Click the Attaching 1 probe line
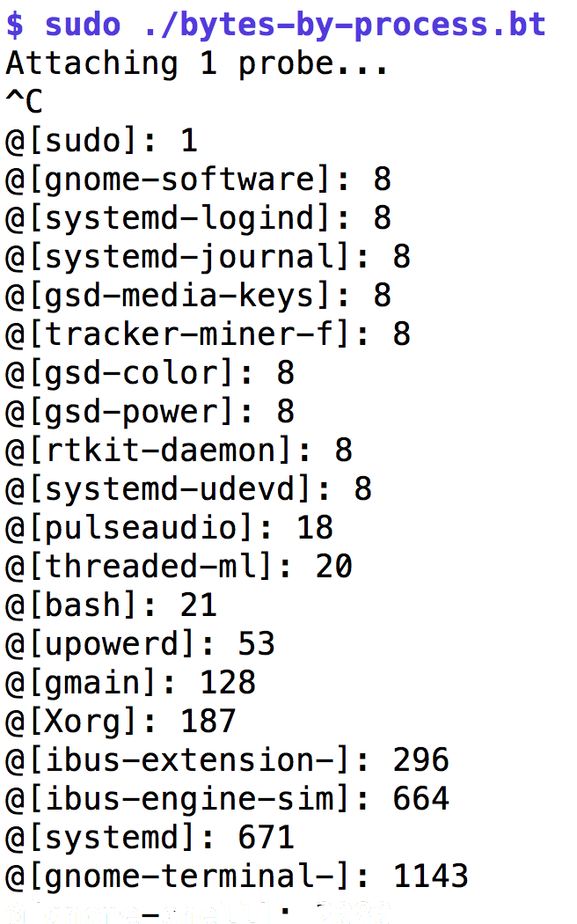This screenshot has height=924, width=577. (x=197, y=63)
